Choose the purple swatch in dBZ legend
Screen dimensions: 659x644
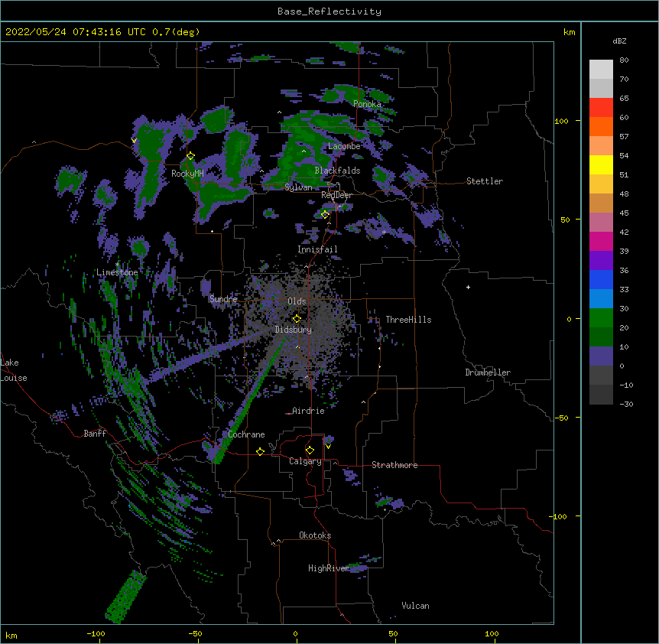601,261
